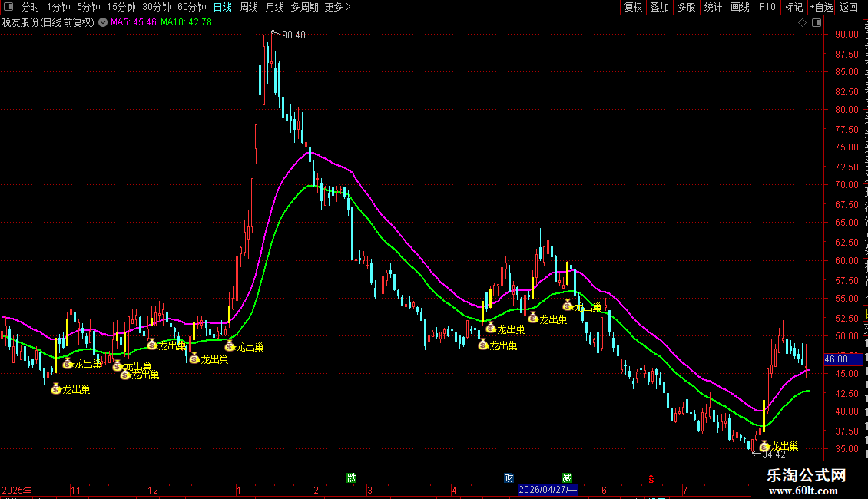Add stock with +自选 button
This screenshot has width=868, height=499.
click(821, 7)
